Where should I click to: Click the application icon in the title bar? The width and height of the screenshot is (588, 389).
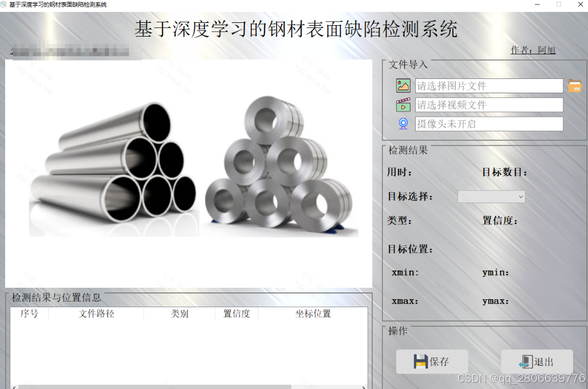[5, 4]
